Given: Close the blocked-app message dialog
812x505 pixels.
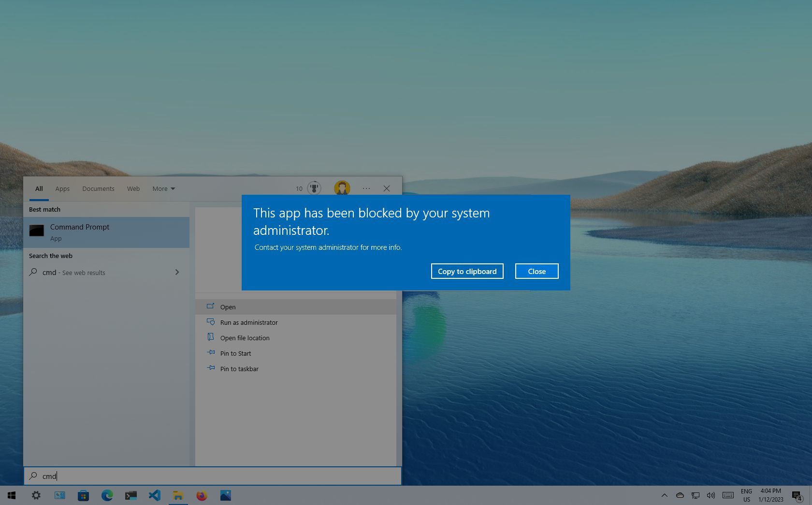Looking at the screenshot, I should click(x=536, y=271).
